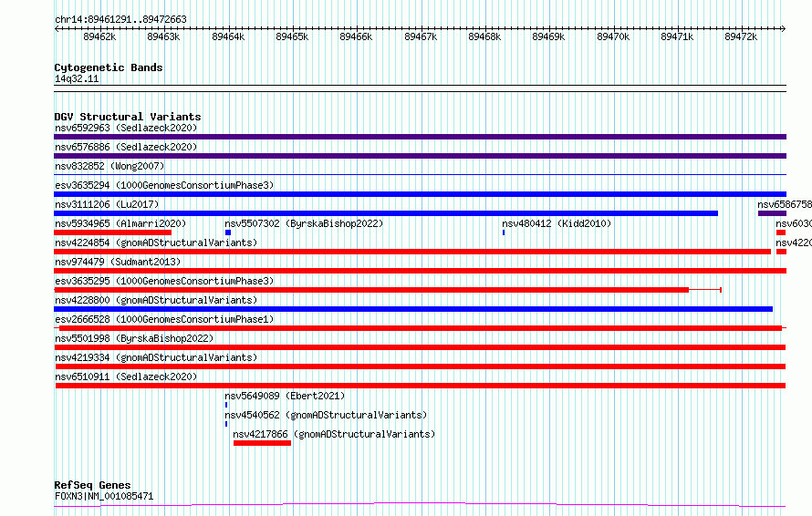Click esv3635295 (1000GenomesConsortiumPhase3) label
This screenshot has width=812, height=516.
(164, 281)
